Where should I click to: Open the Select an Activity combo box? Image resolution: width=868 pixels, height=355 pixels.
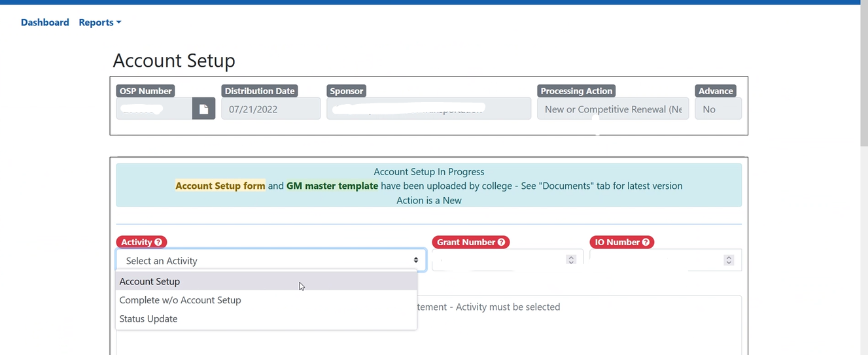click(x=271, y=260)
